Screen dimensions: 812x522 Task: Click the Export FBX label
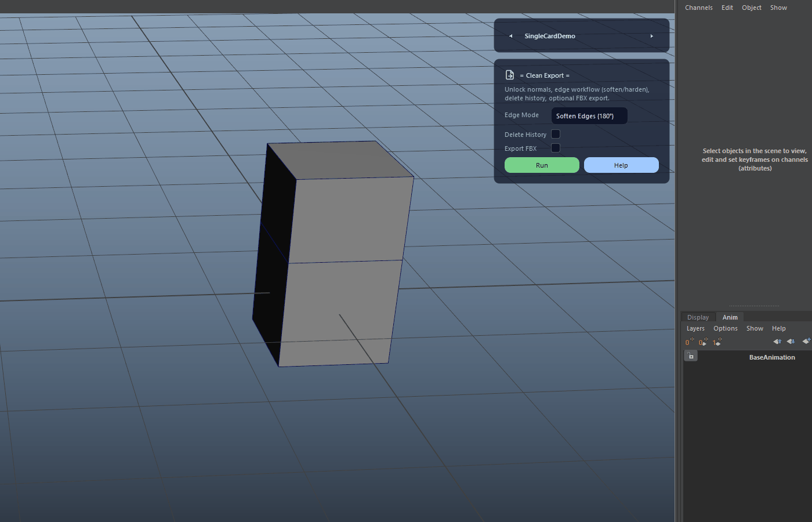(520, 148)
